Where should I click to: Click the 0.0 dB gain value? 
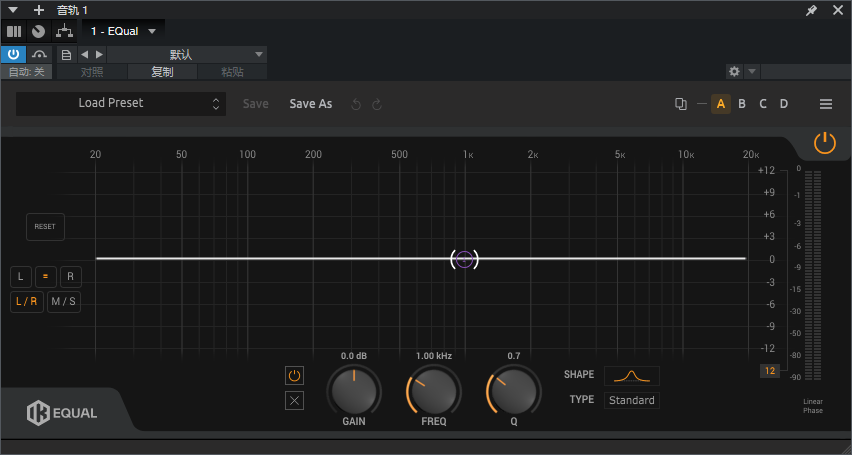(x=354, y=356)
